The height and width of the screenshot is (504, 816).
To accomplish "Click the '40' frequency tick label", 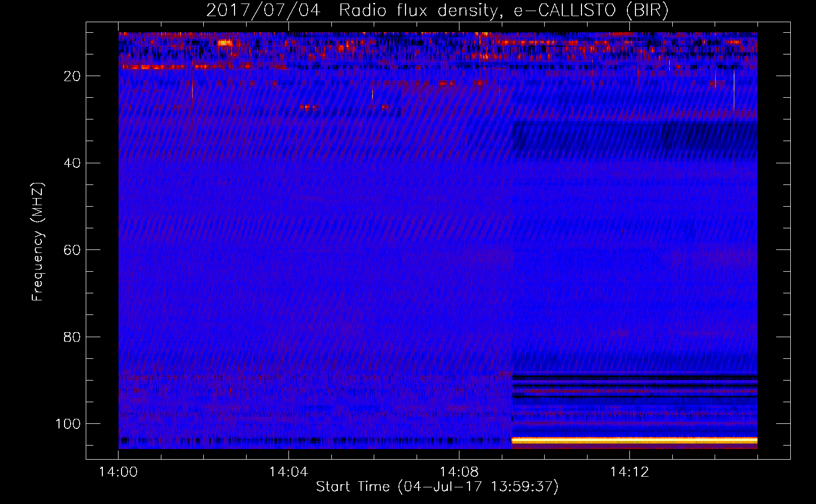I will click(72, 163).
